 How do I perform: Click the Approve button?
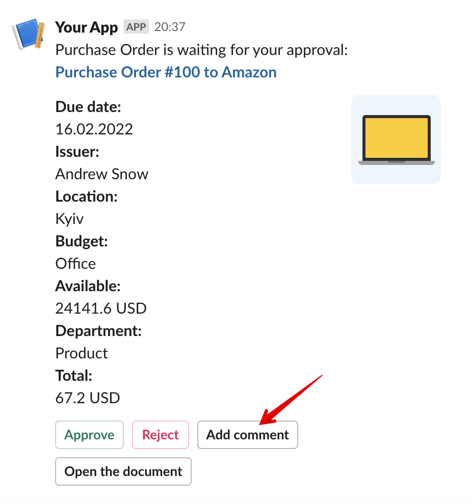[89, 435]
